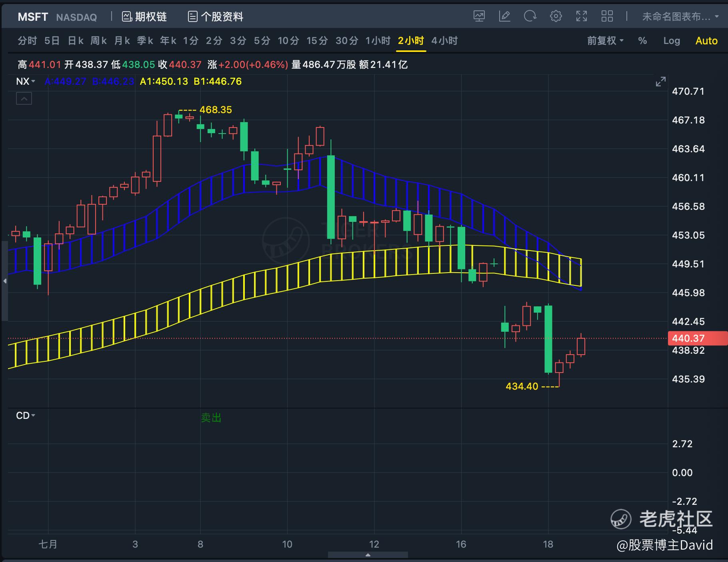Image resolution: width=728 pixels, height=562 pixels.
Task: Enter fullscreen mode via expand icon
Action: point(581,16)
